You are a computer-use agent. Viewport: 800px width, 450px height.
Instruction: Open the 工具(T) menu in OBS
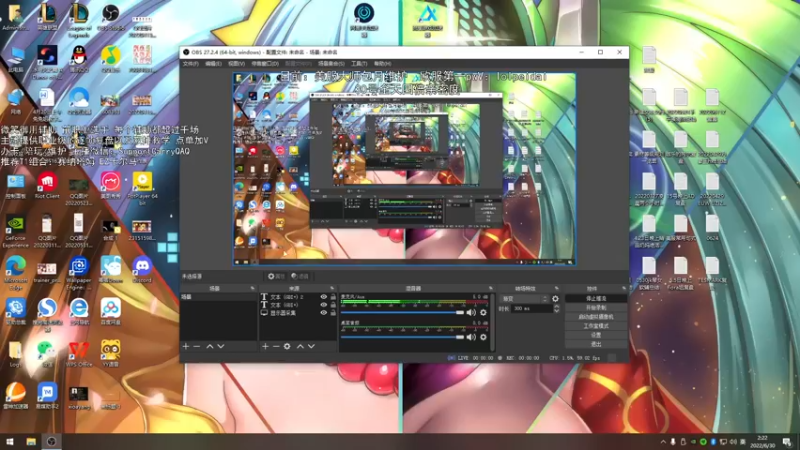[359, 64]
